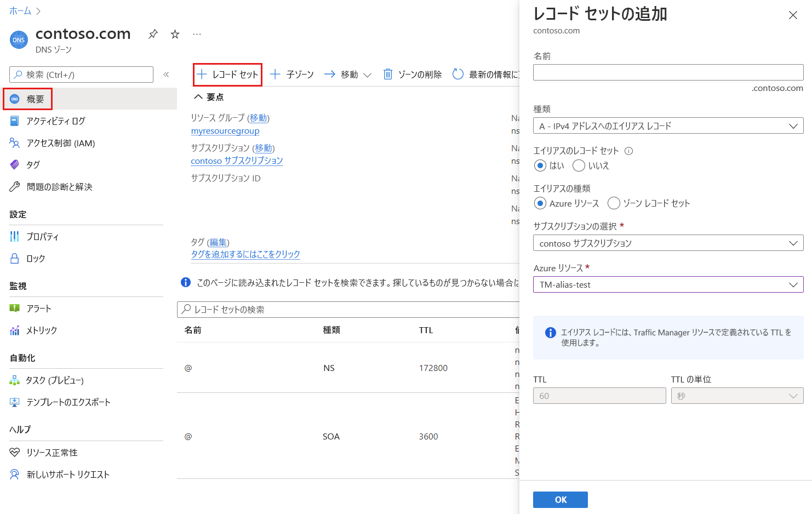Click the 子ゾーン plus icon
Screen dimensions: 812x514
click(x=275, y=75)
